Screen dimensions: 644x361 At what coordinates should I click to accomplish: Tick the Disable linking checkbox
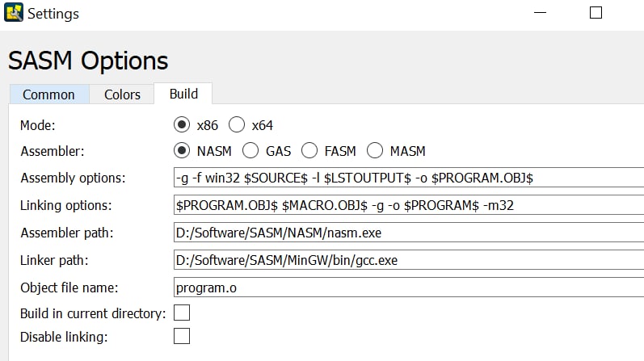coord(182,336)
